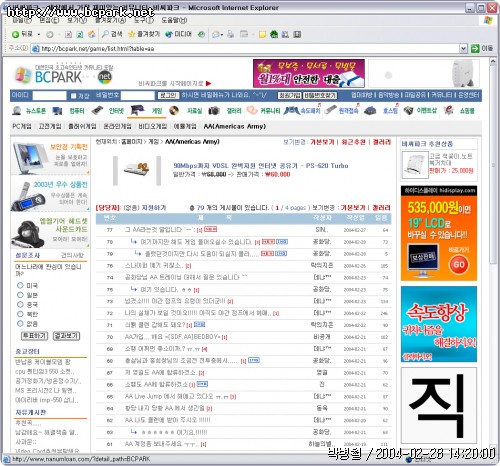Image resolution: width=500 pixels, height=466 pixels.
Task: Select the 온라인게임 sub-menu link
Action: tap(117, 126)
